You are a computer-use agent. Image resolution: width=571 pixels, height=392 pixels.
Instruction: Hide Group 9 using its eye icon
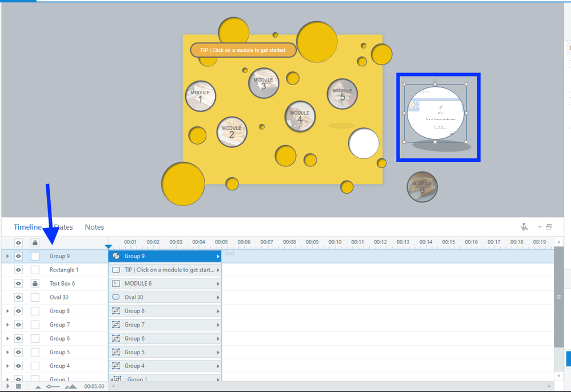[x=18, y=256]
